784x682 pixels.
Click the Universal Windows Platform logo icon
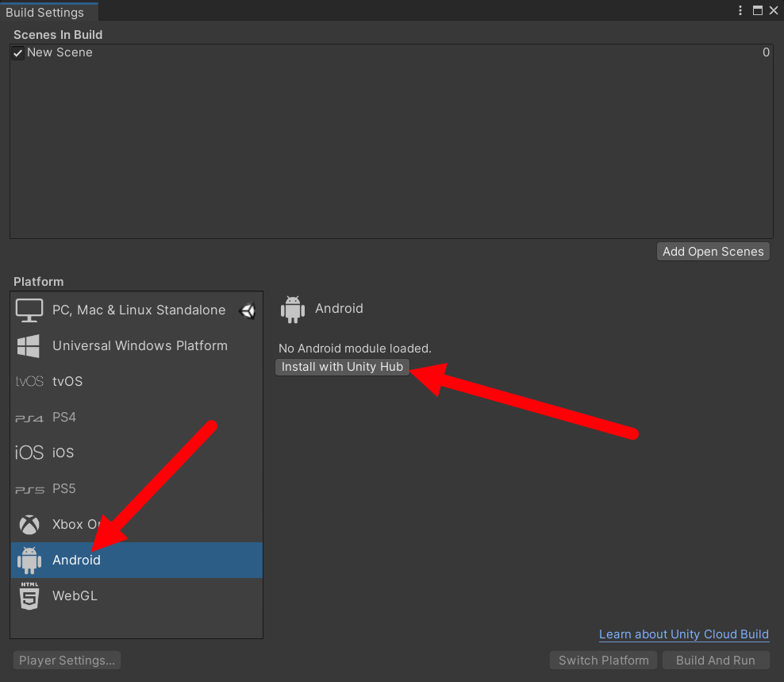[29, 346]
